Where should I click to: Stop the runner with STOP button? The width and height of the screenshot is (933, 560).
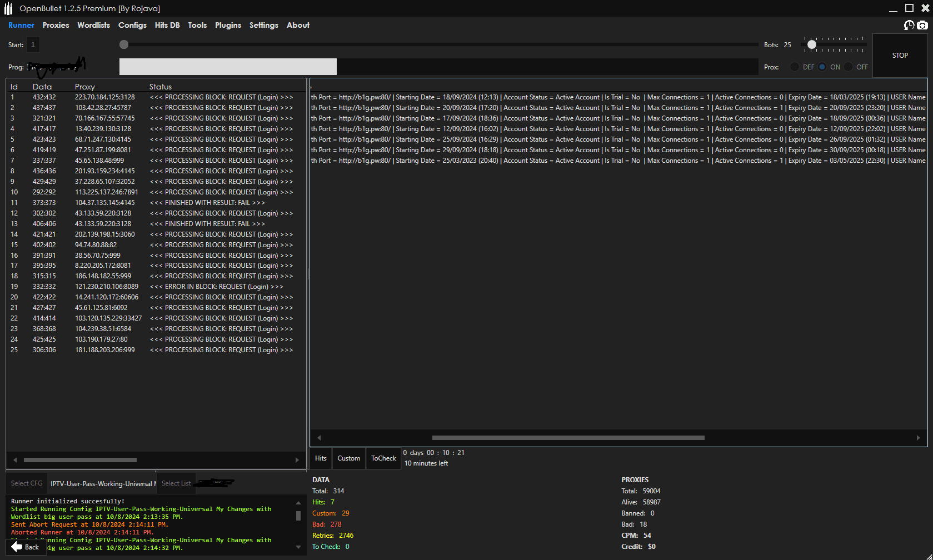(900, 56)
